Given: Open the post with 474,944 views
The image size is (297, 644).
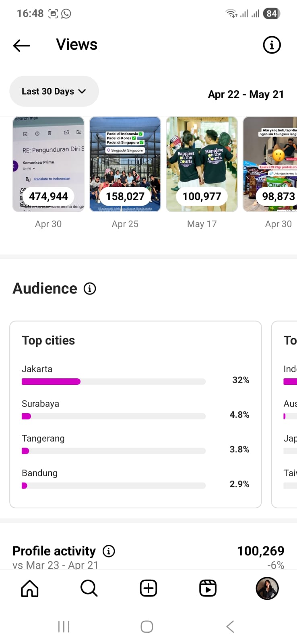Looking at the screenshot, I should (48, 164).
